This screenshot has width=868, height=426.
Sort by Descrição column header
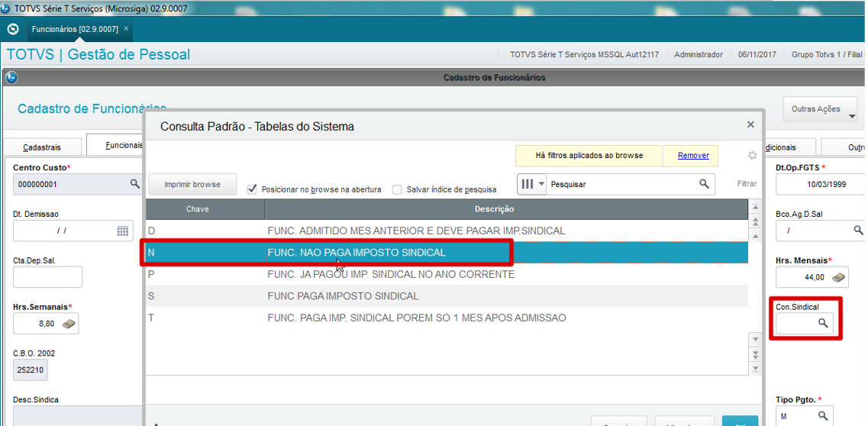point(506,209)
